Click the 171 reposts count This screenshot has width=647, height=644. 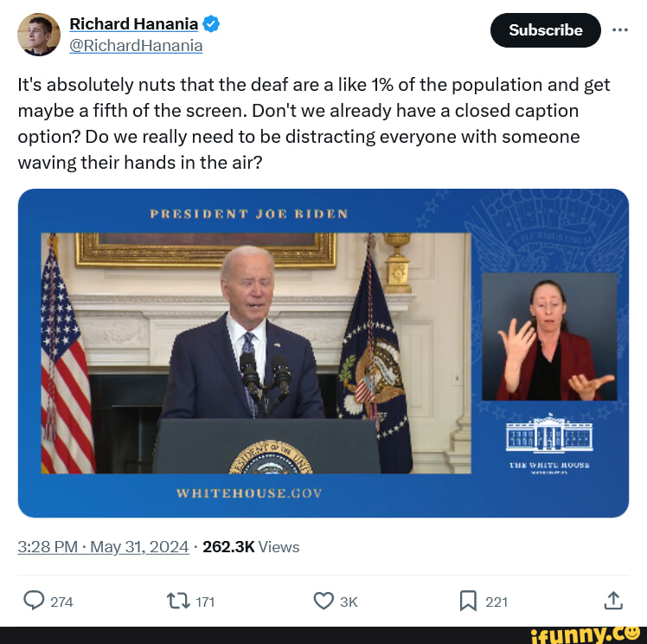click(x=205, y=602)
